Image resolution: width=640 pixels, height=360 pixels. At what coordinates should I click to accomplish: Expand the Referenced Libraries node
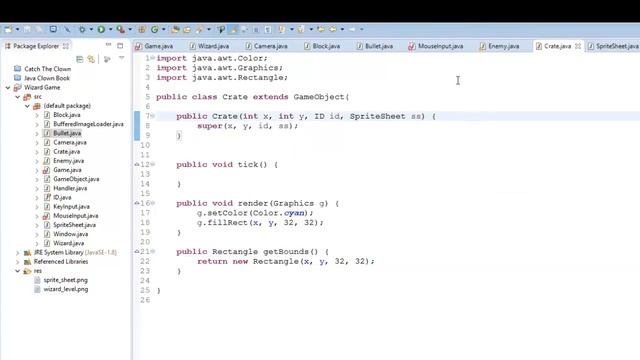tap(18, 262)
